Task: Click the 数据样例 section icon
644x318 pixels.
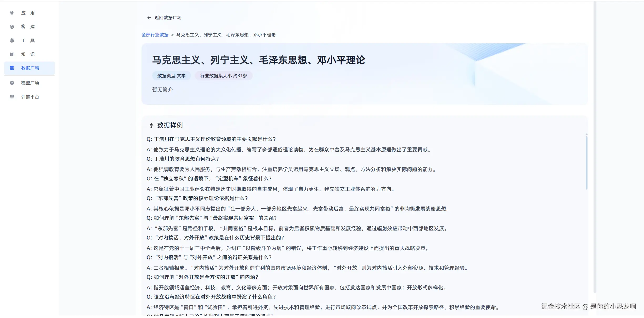Action: (x=151, y=126)
